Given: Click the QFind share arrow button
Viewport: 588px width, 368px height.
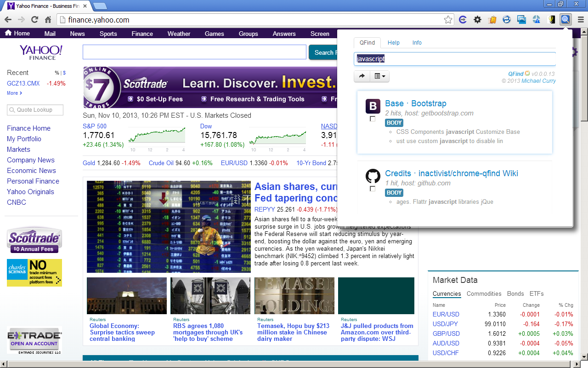Looking at the screenshot, I should (x=362, y=76).
